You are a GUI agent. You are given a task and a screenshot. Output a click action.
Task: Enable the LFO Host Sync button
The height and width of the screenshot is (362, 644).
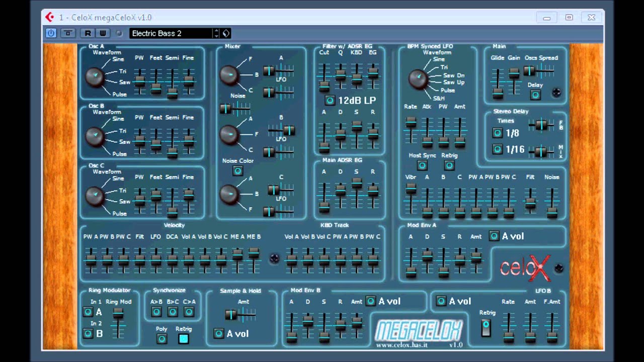[422, 165]
